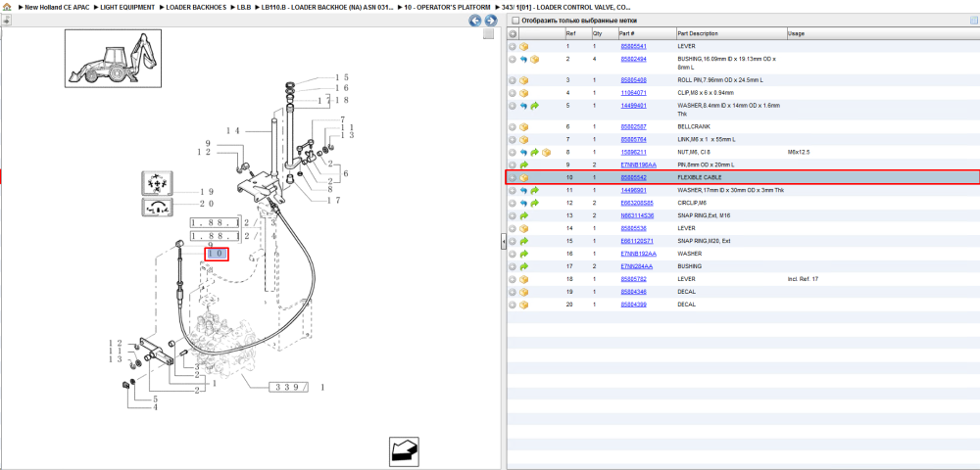Click the add-all plus icon in the table header
This screenshot has width=980, height=470.
[x=513, y=33]
